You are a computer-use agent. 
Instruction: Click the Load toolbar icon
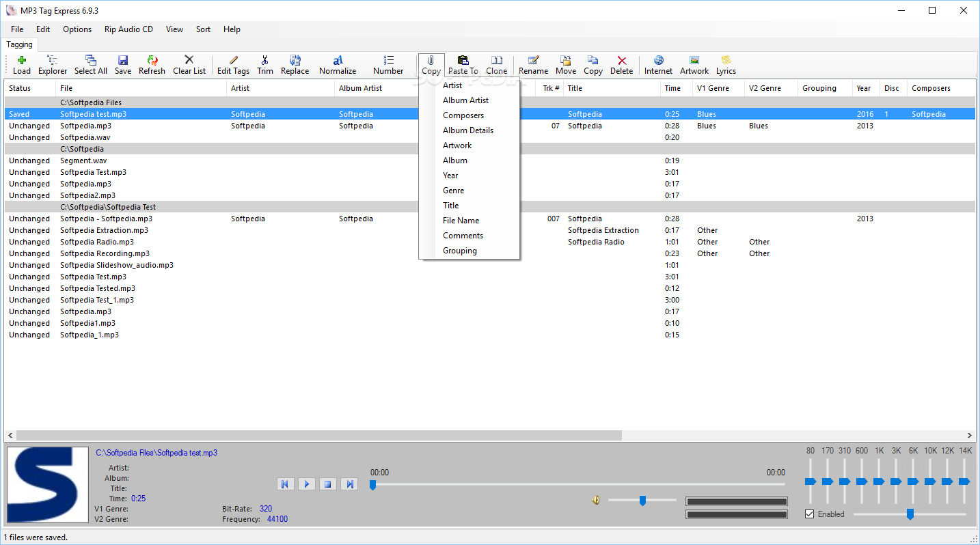point(22,66)
